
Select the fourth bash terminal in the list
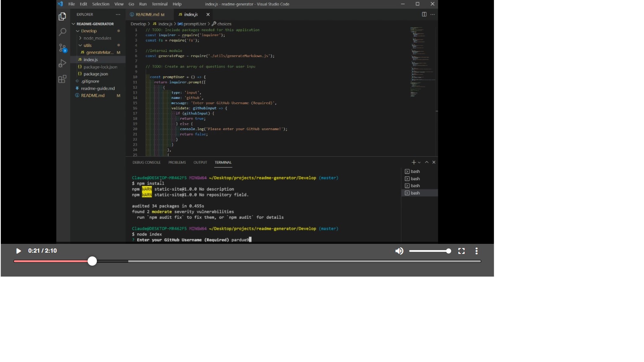click(415, 193)
